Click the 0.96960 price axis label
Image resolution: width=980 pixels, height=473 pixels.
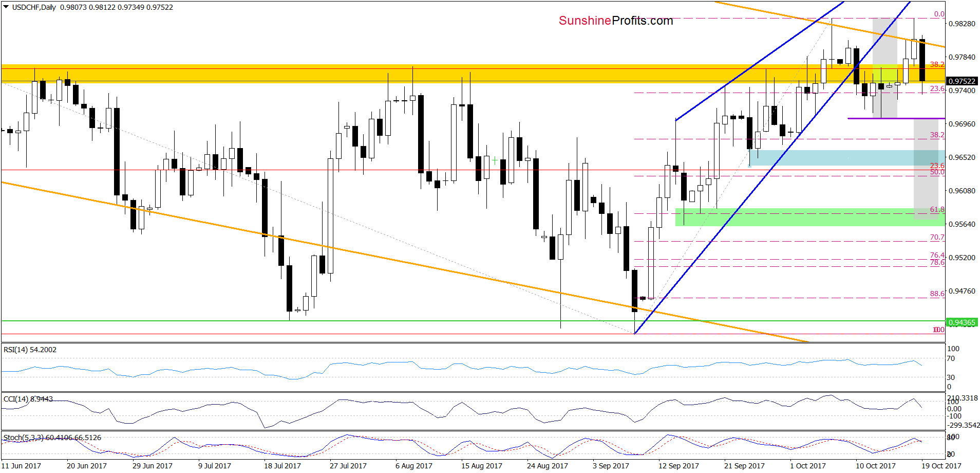[x=962, y=124]
